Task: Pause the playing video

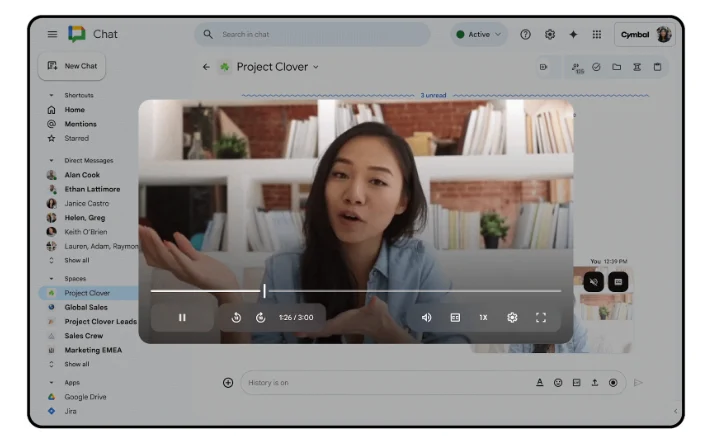Action: coord(182,318)
